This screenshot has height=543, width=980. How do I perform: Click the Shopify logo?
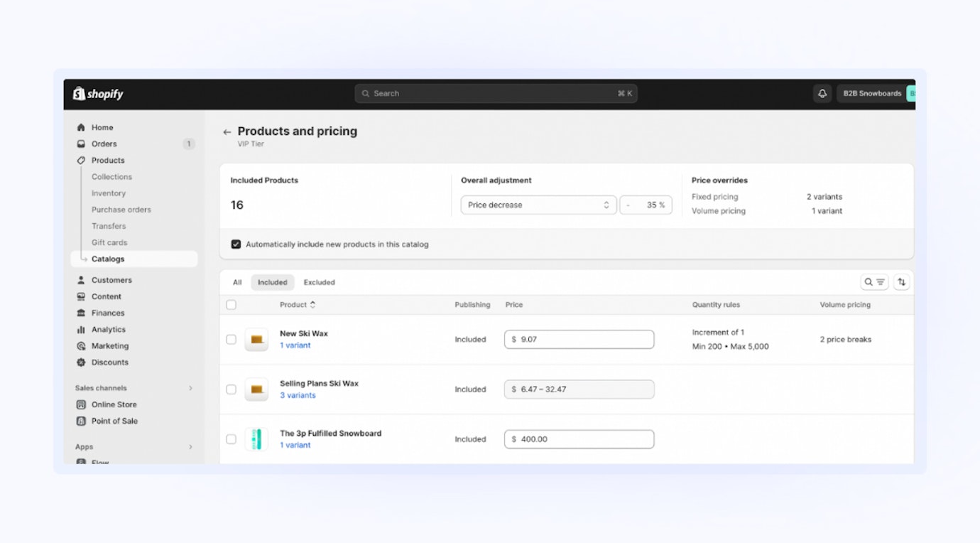click(98, 94)
